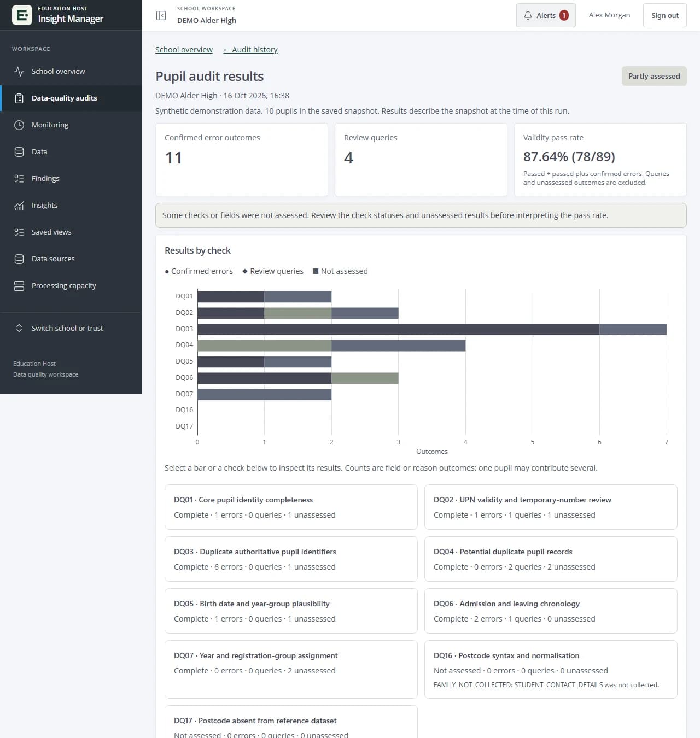Image resolution: width=700 pixels, height=738 pixels.
Task: Click the FAMILY_NOT_COLLECTED message in DQ16
Action: pos(546,685)
